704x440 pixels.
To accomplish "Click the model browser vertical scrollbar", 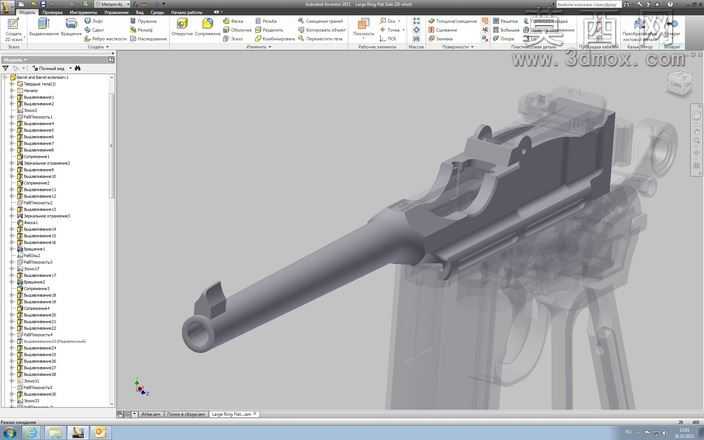I will (112, 144).
